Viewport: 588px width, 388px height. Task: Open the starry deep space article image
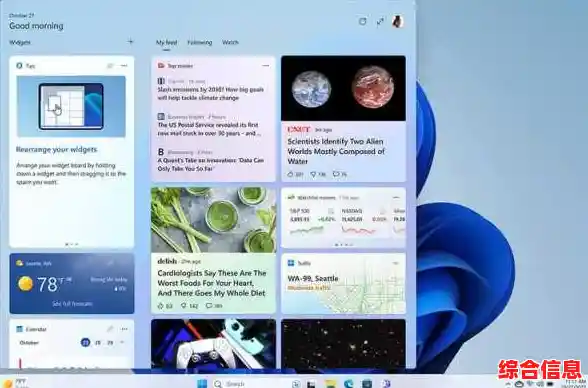(343, 344)
